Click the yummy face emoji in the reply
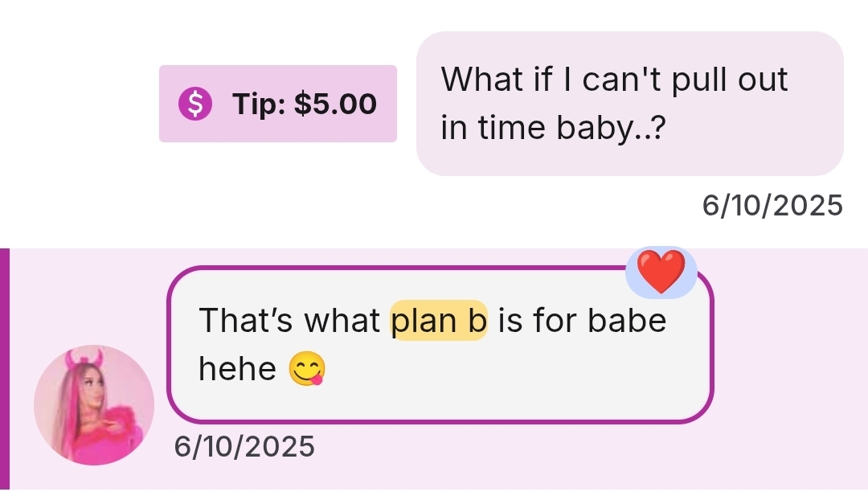Image resolution: width=868 pixels, height=500 pixels. click(309, 369)
